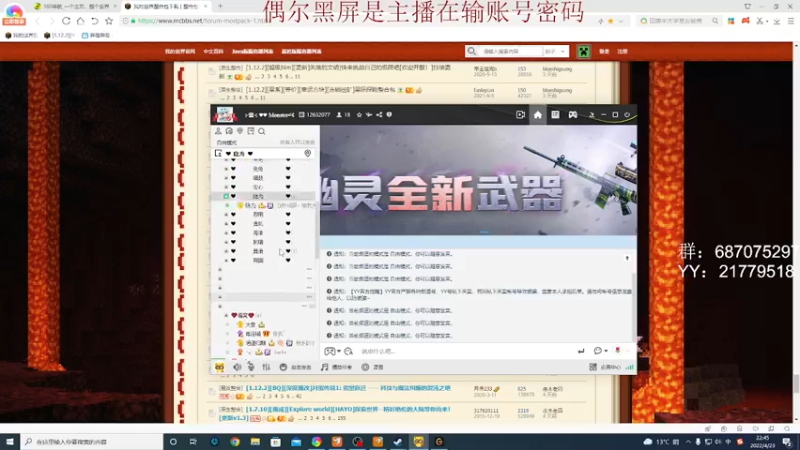Open chat bubble options dropdown
The image size is (800, 450).
601,351
